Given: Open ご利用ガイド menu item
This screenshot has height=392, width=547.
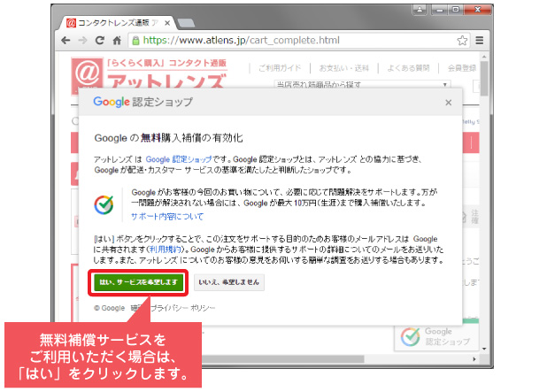Looking at the screenshot, I should [280, 68].
